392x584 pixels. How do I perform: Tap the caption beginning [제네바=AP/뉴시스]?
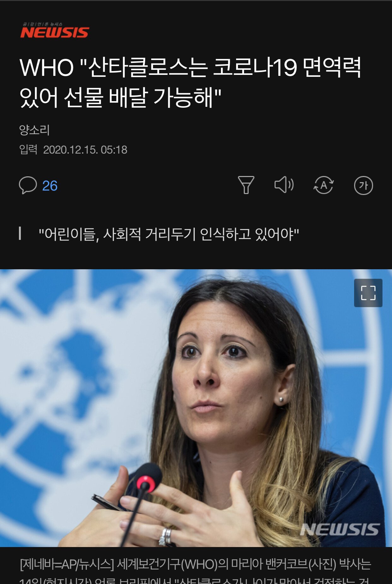tap(195, 564)
